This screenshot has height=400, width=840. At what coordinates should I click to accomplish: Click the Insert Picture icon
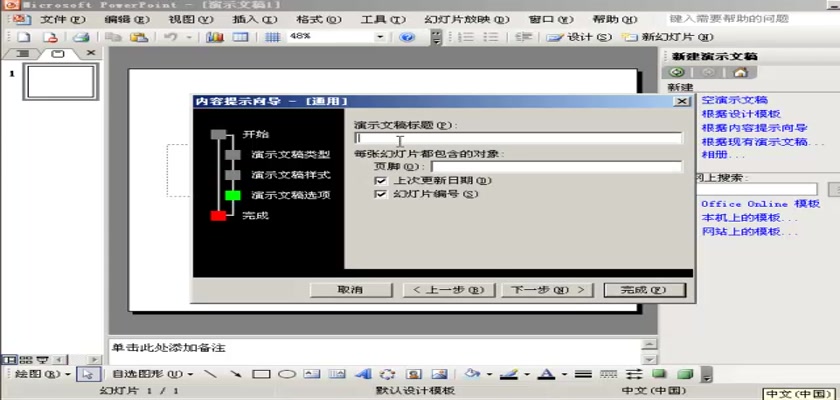[439, 374]
